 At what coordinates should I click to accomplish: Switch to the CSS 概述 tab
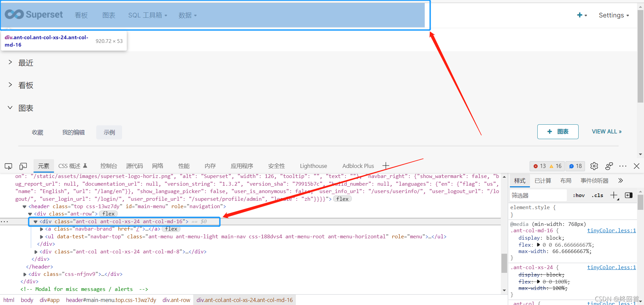click(73, 166)
